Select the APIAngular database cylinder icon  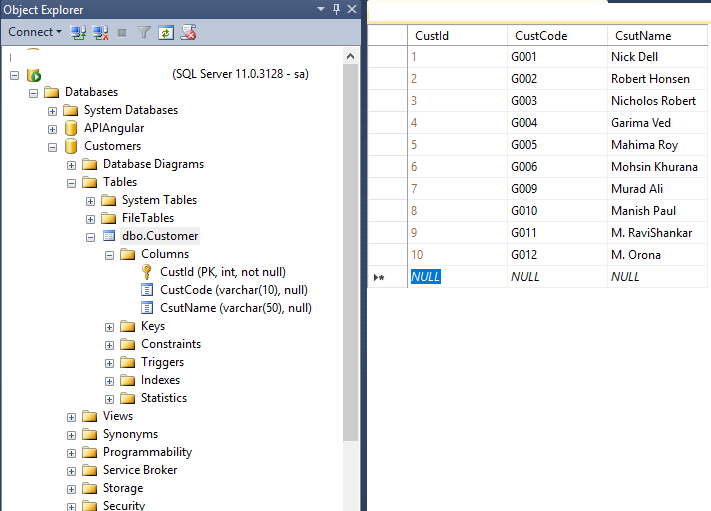71,128
